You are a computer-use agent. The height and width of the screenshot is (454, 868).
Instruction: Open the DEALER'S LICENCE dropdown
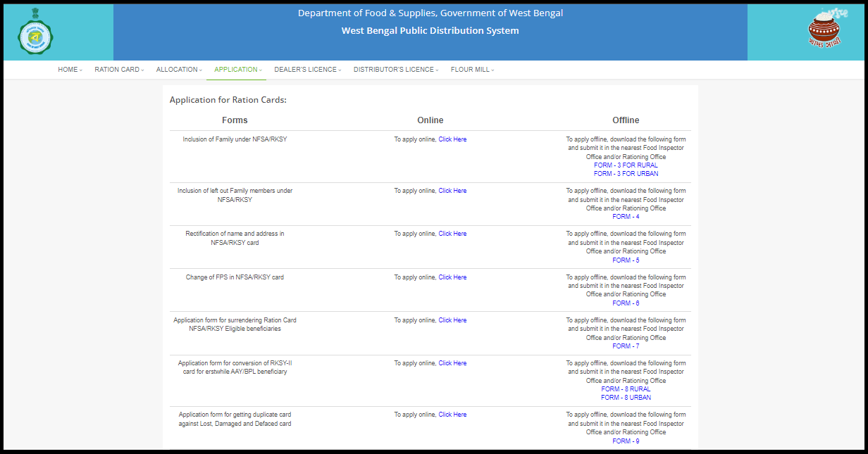pos(308,70)
